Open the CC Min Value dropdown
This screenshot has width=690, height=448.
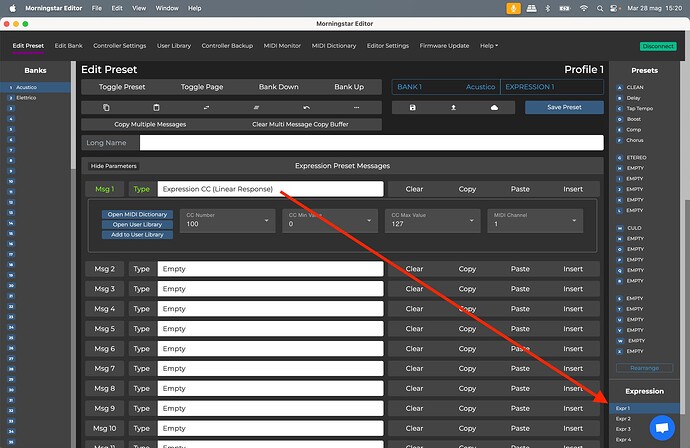tap(330, 220)
